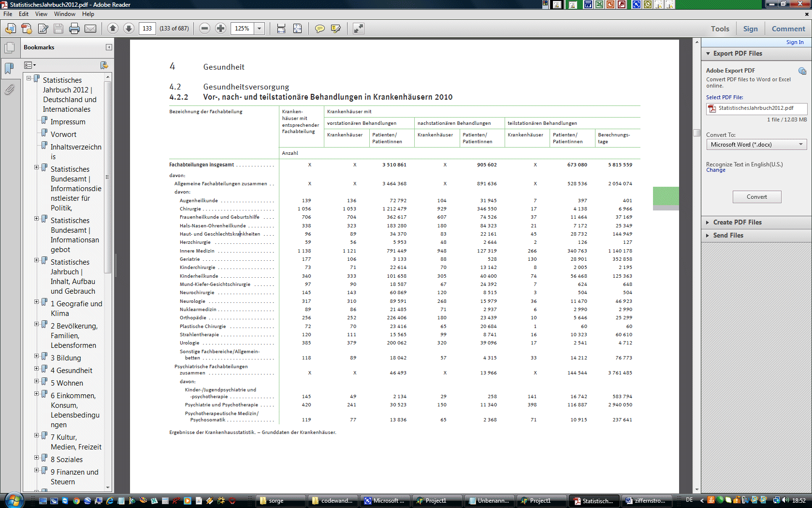The height and width of the screenshot is (508, 812).
Task: Go to next page arrow button
Action: click(129, 29)
